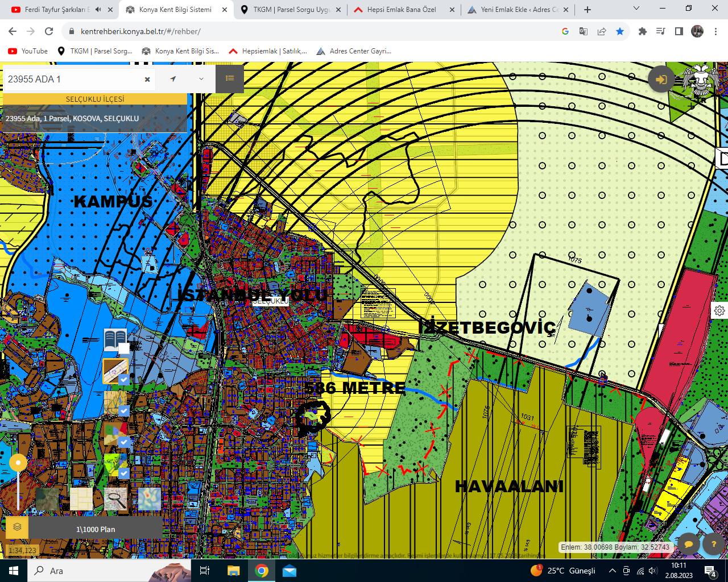Image resolution: width=728 pixels, height=582 pixels.
Task: Check the empty box on book layer
Action: click(x=123, y=348)
